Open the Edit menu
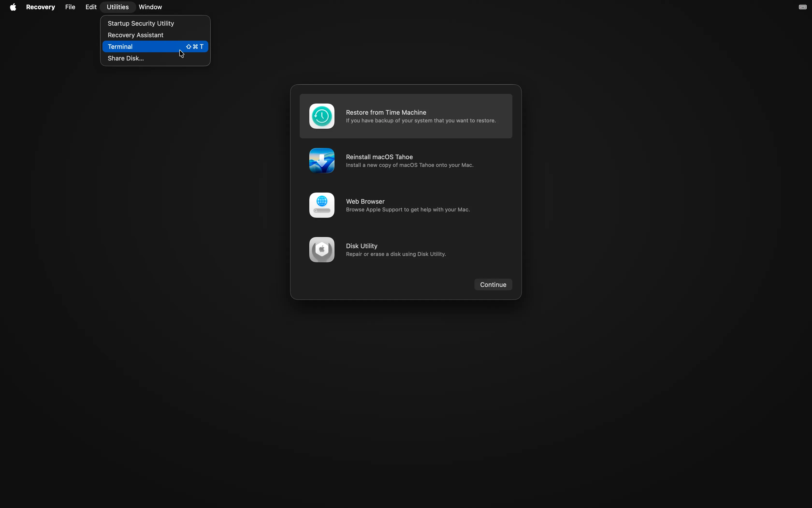Viewport: 812px width, 508px height. pyautogui.click(x=91, y=7)
